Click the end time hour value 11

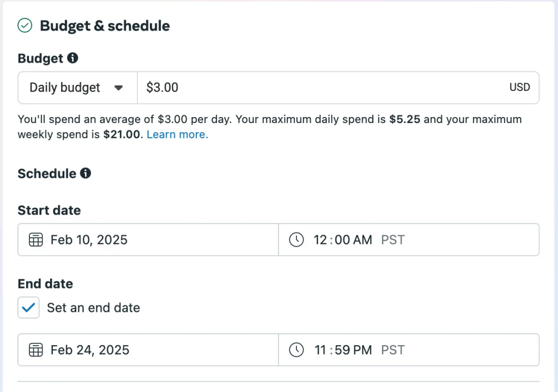coord(320,350)
